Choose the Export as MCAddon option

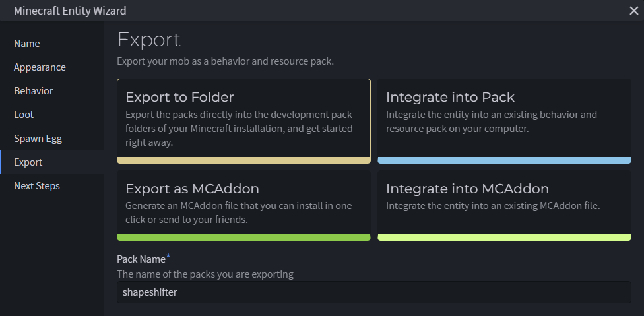[x=243, y=206]
